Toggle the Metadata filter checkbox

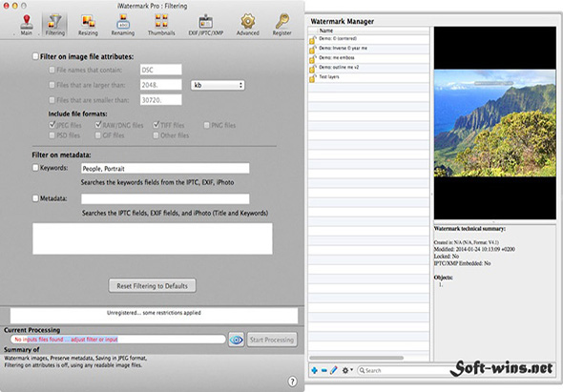click(35, 198)
